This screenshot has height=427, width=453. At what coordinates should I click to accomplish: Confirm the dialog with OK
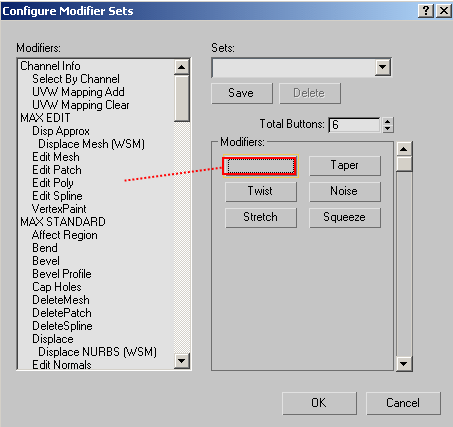click(x=319, y=403)
